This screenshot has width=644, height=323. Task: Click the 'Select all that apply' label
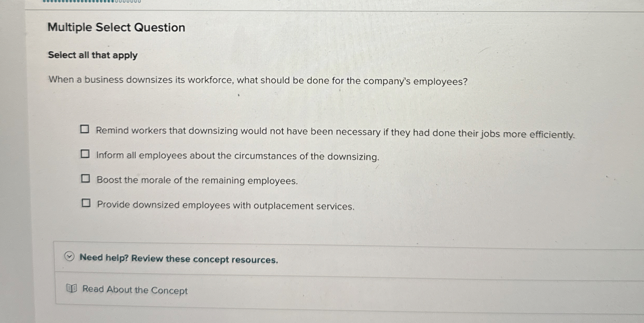pyautogui.click(x=92, y=55)
